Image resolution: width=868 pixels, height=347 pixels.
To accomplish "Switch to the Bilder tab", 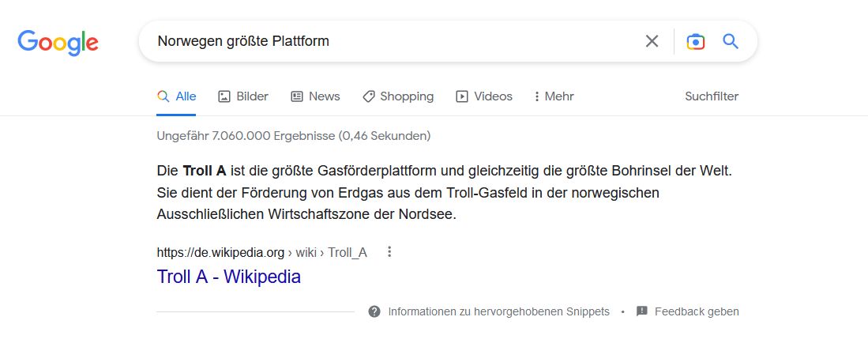I will click(243, 96).
